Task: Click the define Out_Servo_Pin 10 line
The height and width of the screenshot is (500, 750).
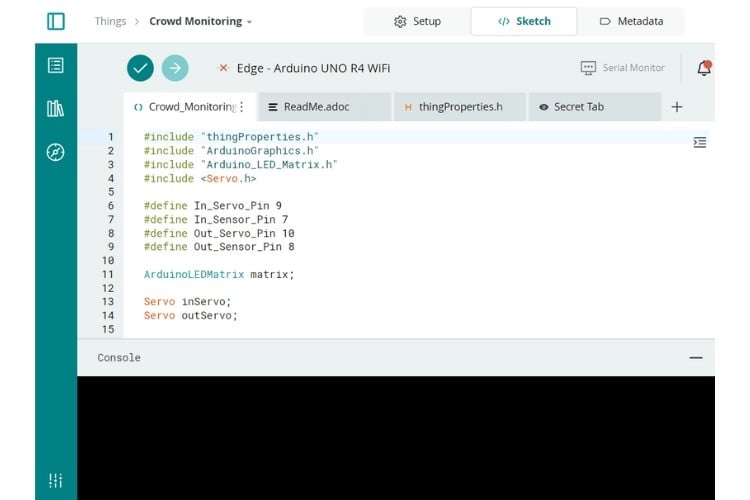Action: point(219,233)
